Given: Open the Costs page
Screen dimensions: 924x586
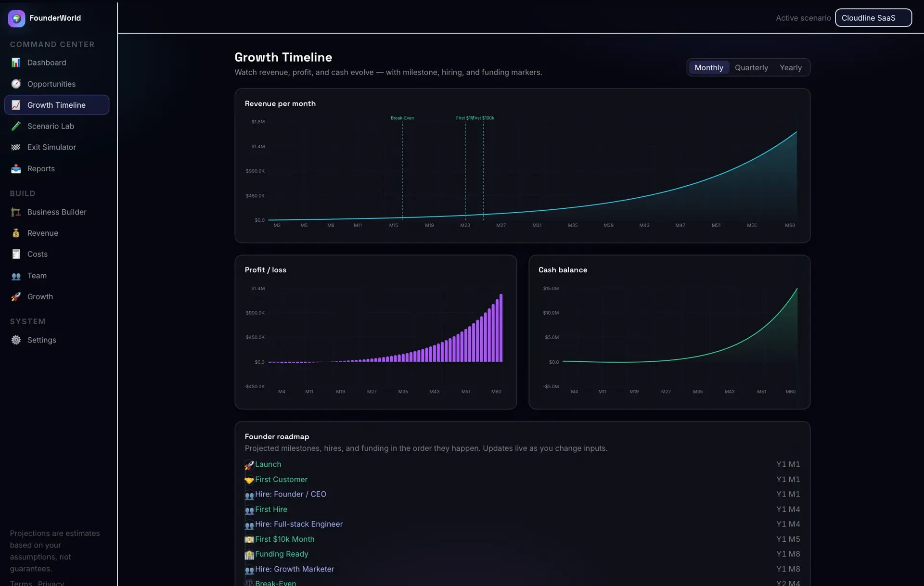Looking at the screenshot, I should 57,254.
